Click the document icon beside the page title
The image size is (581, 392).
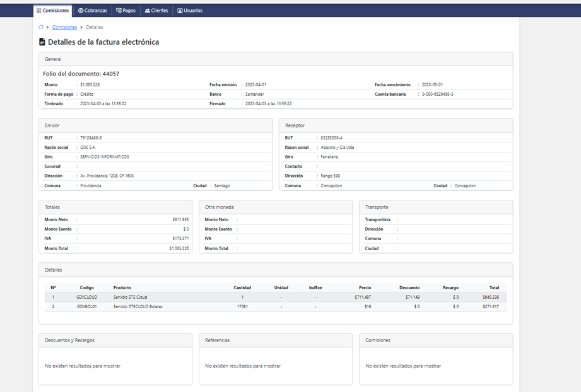coord(42,42)
